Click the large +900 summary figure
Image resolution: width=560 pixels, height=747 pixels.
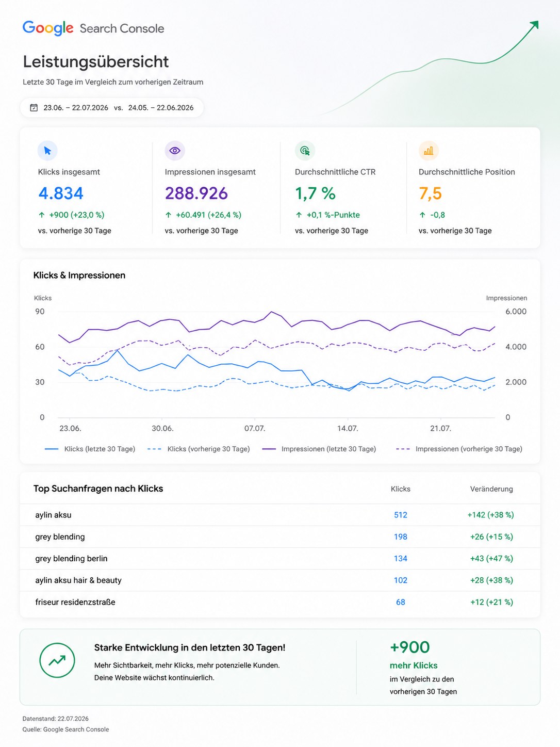(x=410, y=647)
